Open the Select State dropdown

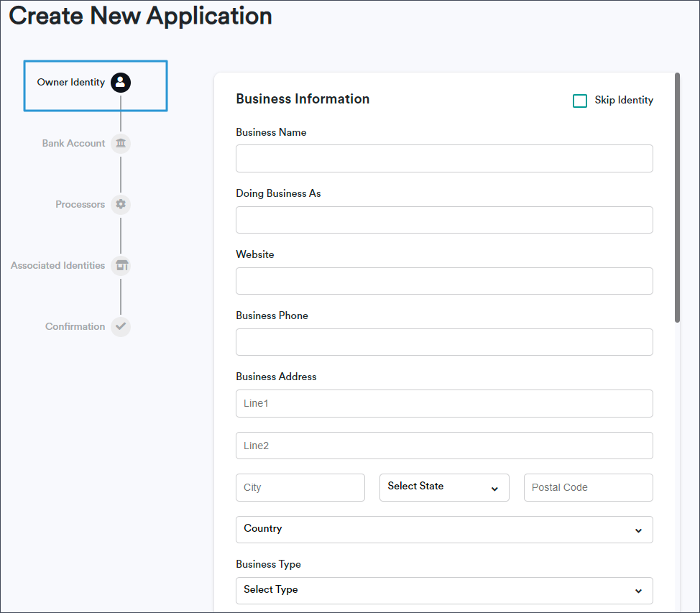(x=444, y=487)
